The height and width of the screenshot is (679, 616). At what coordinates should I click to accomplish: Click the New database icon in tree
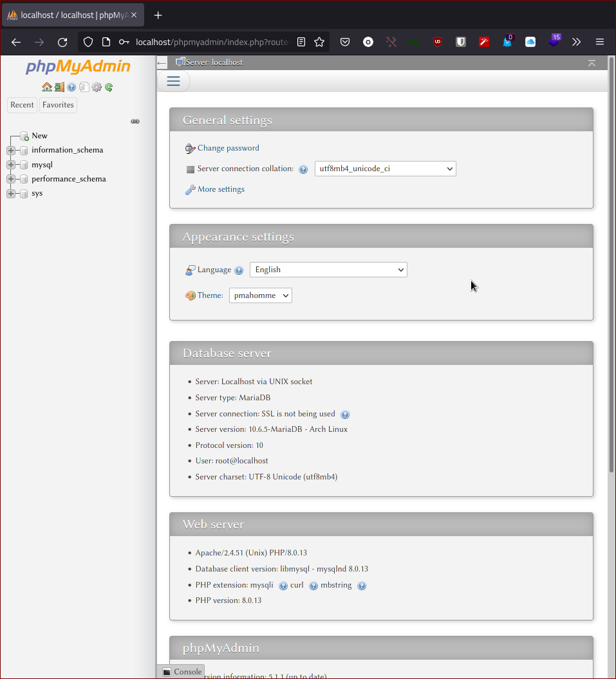(x=24, y=136)
